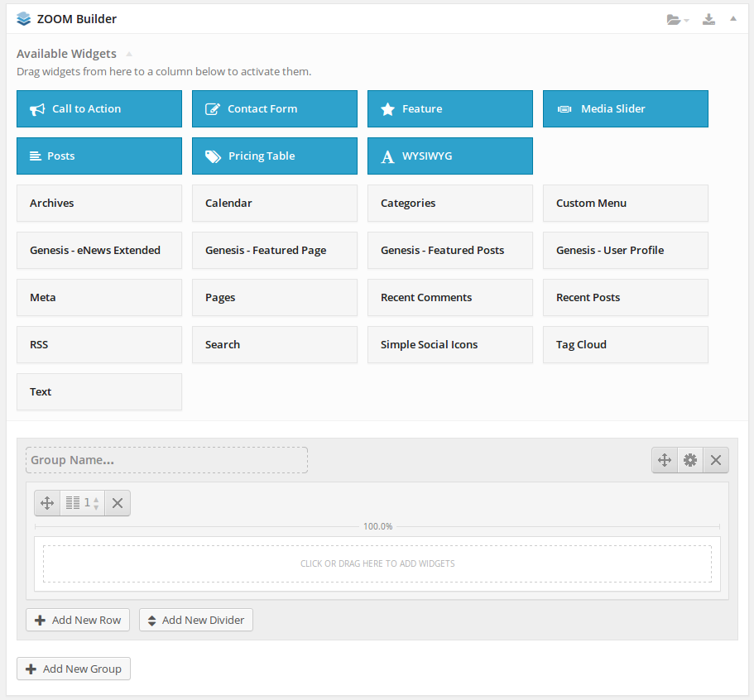Select the Recent Comments widget
This screenshot has height=700, width=754.
450,297
